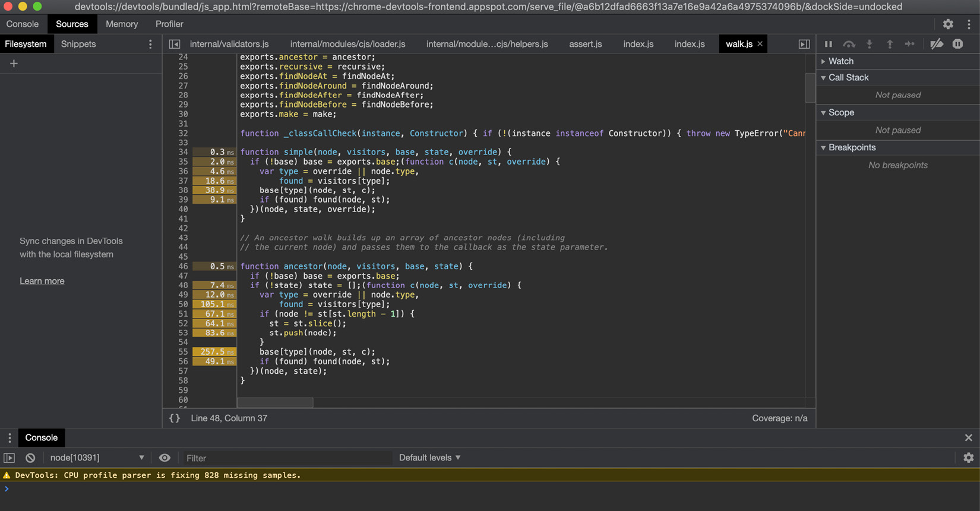Click the missing samples warning message
Viewport: 980px width, 511px height.
(x=158, y=475)
